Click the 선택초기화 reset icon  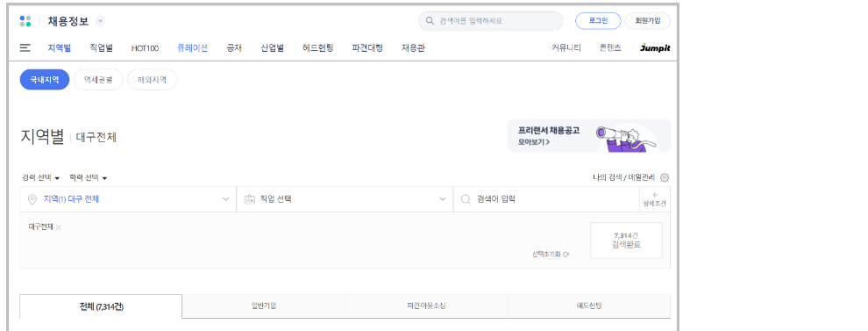click(566, 255)
